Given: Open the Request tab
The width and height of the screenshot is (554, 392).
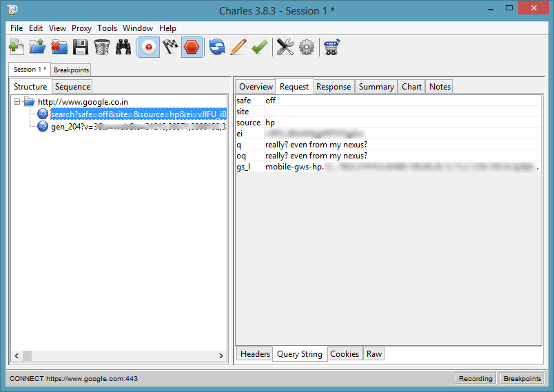Looking at the screenshot, I should point(294,87).
